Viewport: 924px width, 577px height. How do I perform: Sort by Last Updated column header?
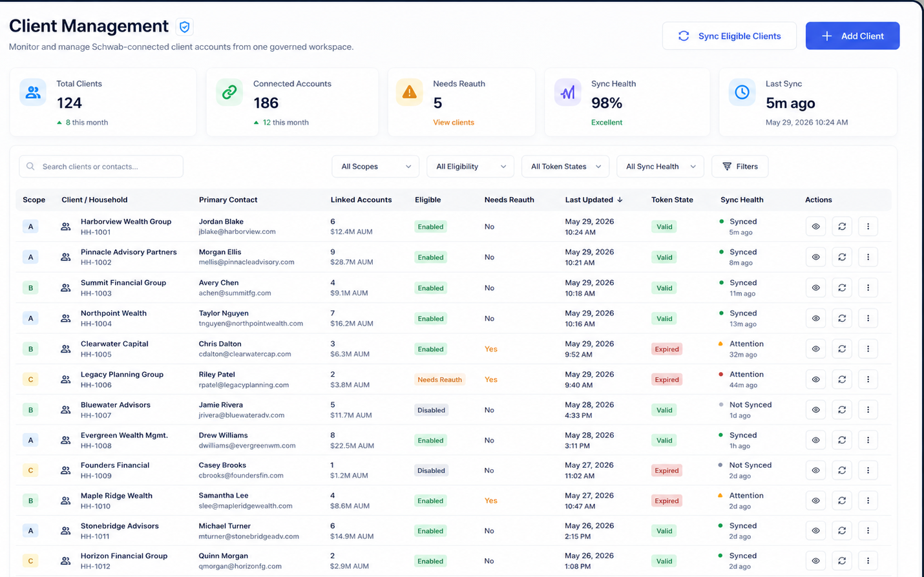point(594,200)
